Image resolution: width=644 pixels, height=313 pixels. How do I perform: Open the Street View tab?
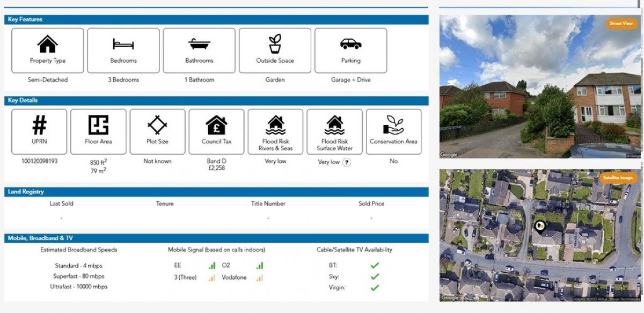tap(620, 24)
